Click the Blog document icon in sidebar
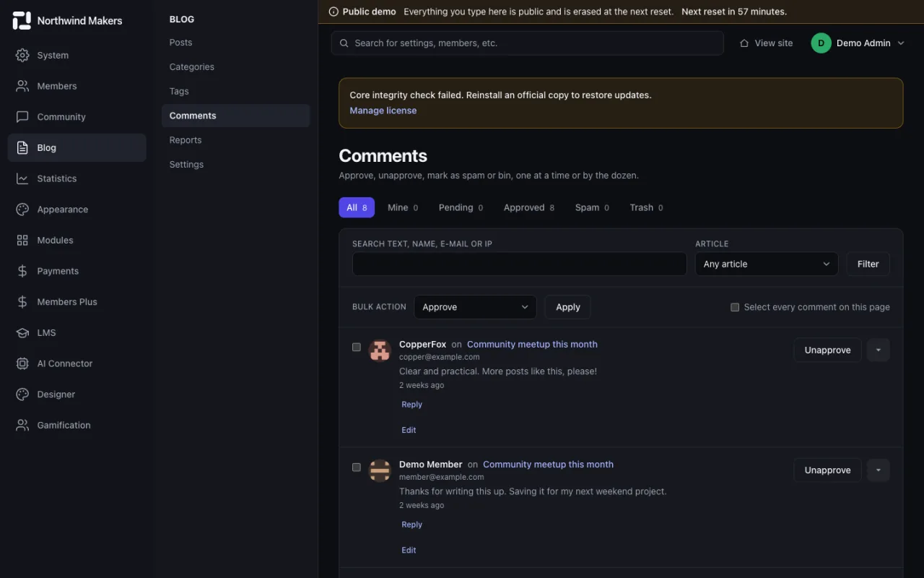Screen dimensions: 924x578 [22, 147]
